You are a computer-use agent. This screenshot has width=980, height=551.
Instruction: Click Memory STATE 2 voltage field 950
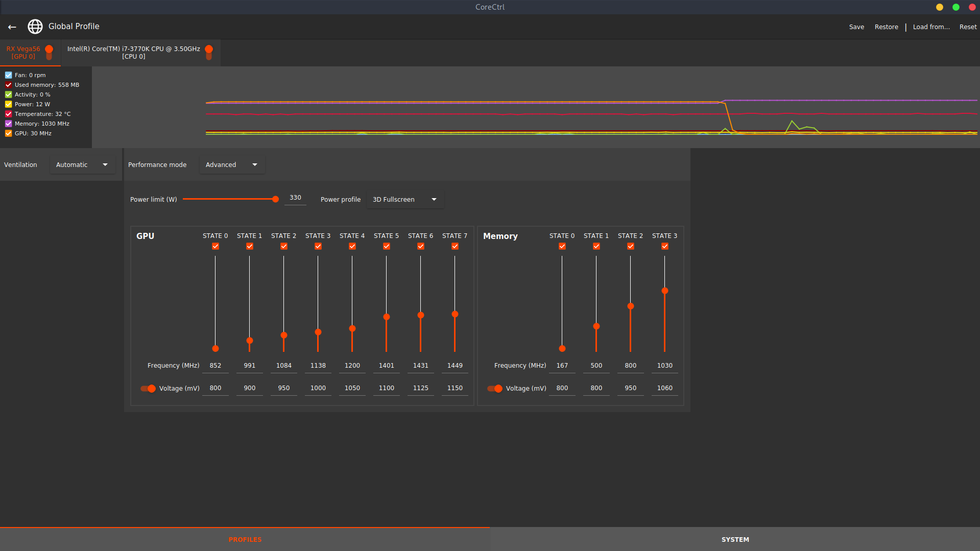coord(631,389)
